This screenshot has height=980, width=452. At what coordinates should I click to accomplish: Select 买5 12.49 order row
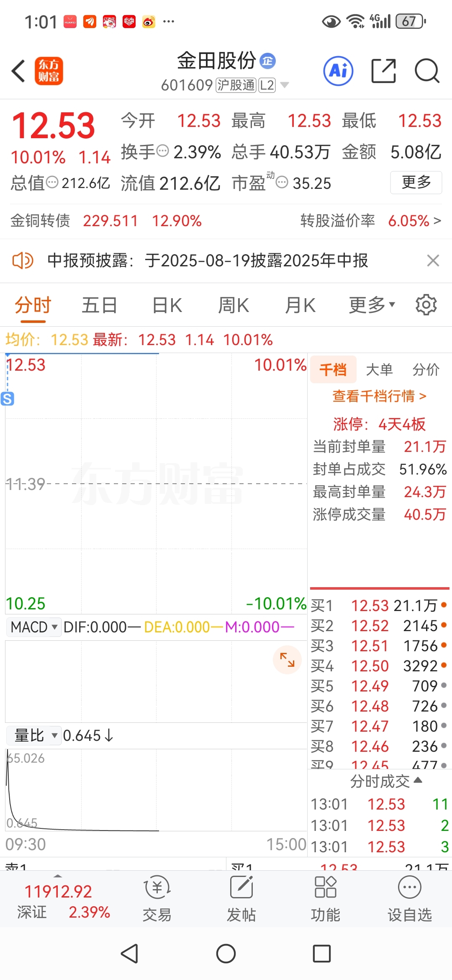coord(379,686)
